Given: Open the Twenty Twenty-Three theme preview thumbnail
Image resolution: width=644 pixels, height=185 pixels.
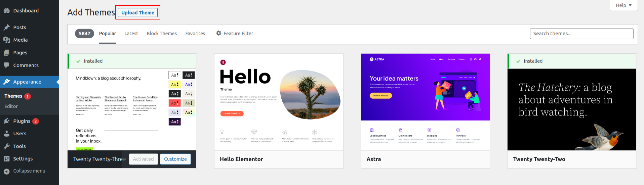Looking at the screenshot, I should pos(132,109).
